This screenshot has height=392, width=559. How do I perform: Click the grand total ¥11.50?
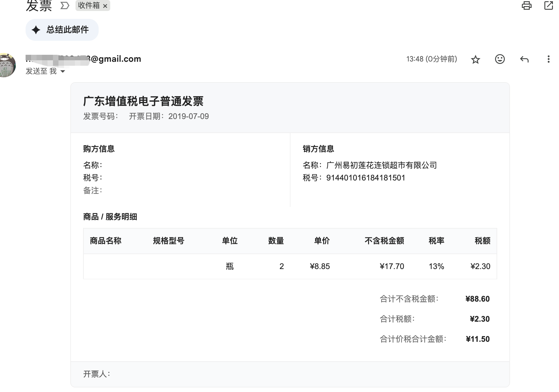click(x=478, y=339)
